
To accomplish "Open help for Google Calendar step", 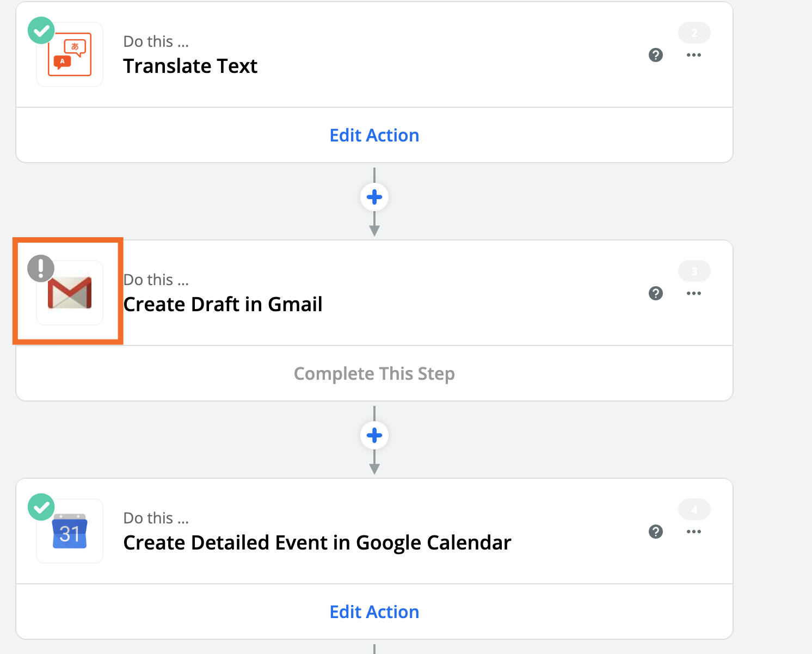I will [x=656, y=532].
